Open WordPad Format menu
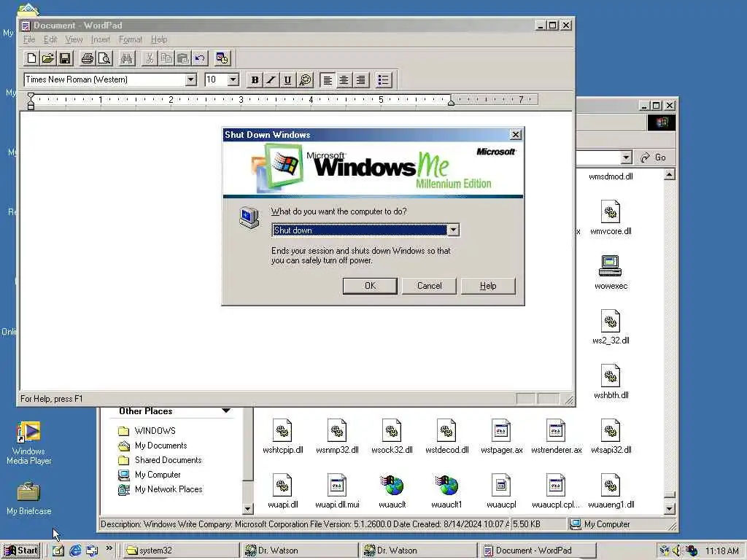This screenshot has height=560, width=747. [x=131, y=39]
